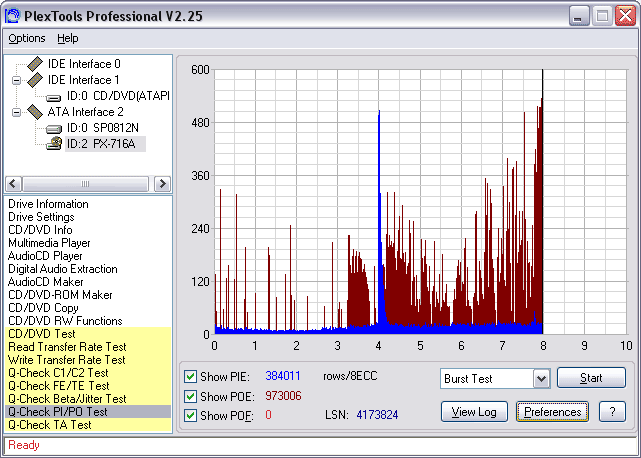Open AudioCD Player function
Screen dimensions: 641x458
point(45,256)
